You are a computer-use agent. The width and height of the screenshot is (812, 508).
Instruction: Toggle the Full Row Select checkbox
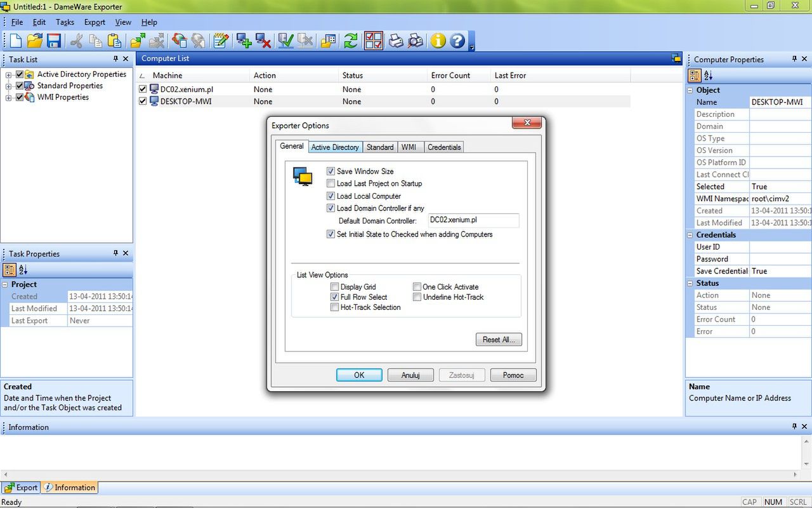tap(335, 297)
